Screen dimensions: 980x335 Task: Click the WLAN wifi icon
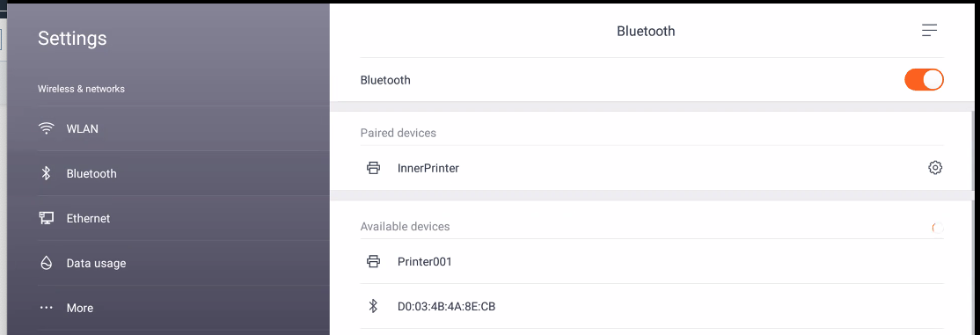click(x=46, y=128)
